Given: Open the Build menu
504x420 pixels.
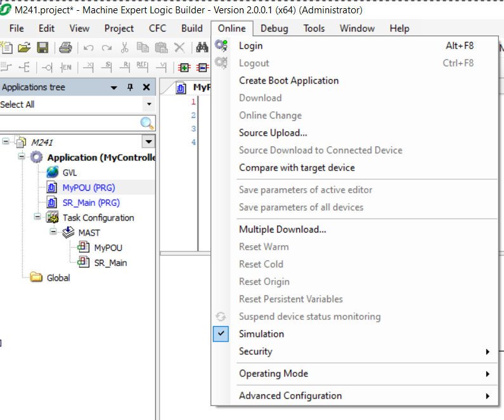Looking at the screenshot, I should [192, 29].
